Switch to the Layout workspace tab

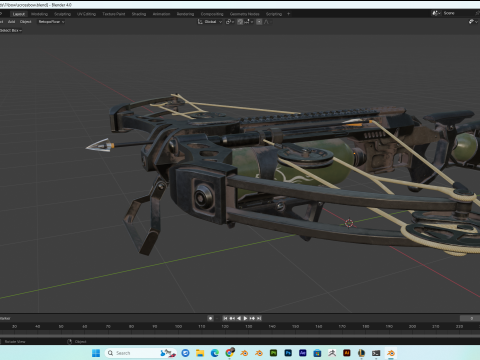(19, 14)
